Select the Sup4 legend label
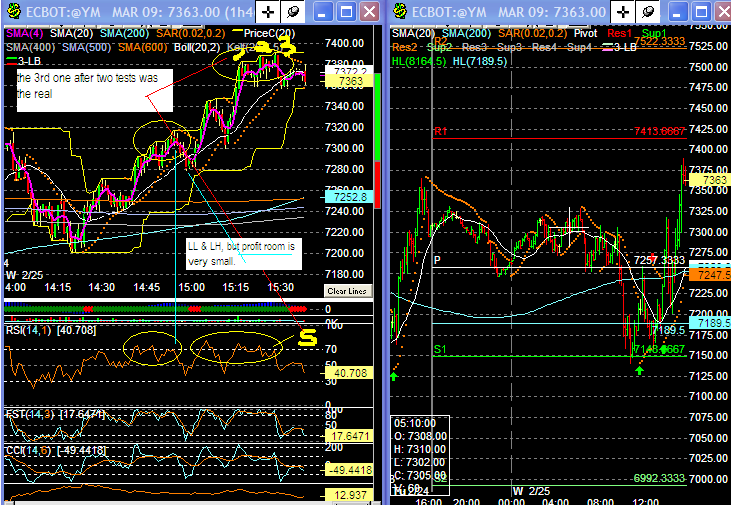Image resolution: width=733 pixels, height=505 pixels. click(x=580, y=47)
